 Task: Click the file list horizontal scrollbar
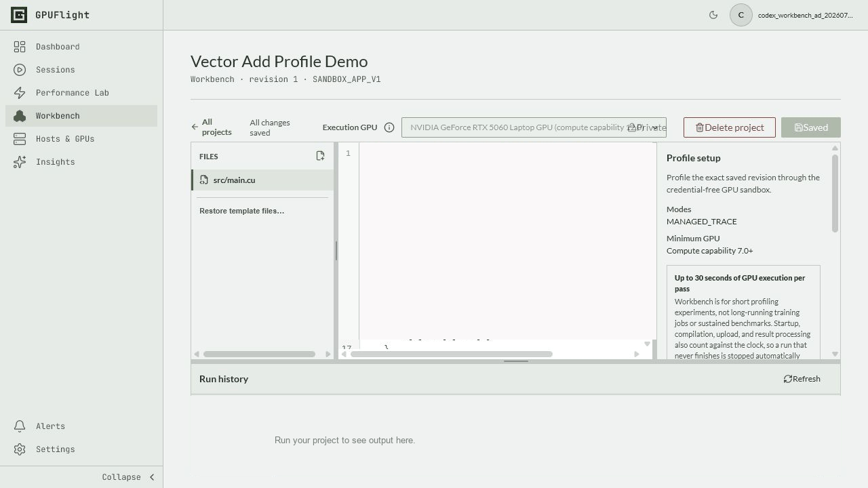[259, 354]
